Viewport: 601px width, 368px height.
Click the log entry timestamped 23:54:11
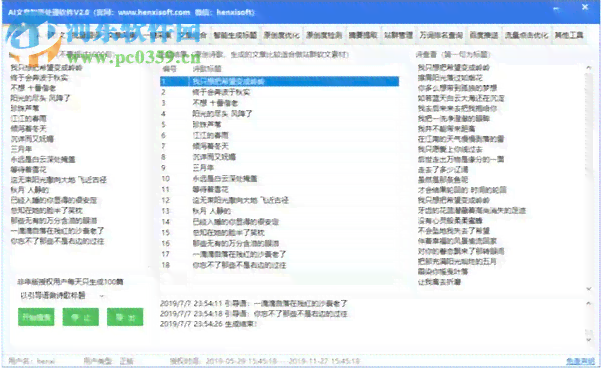[253, 304]
